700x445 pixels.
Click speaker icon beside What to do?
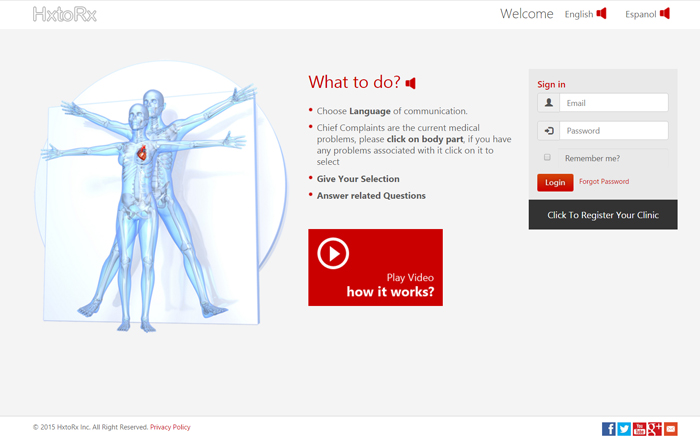click(411, 83)
